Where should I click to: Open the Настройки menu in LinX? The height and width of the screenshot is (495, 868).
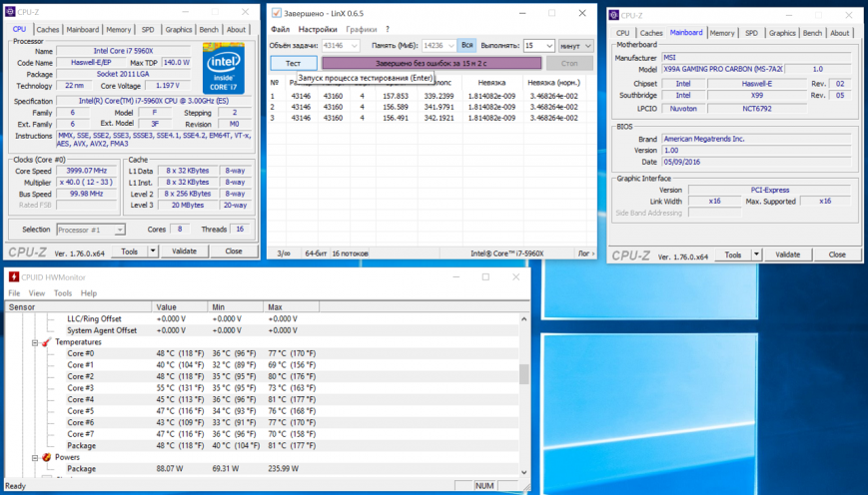(x=318, y=29)
